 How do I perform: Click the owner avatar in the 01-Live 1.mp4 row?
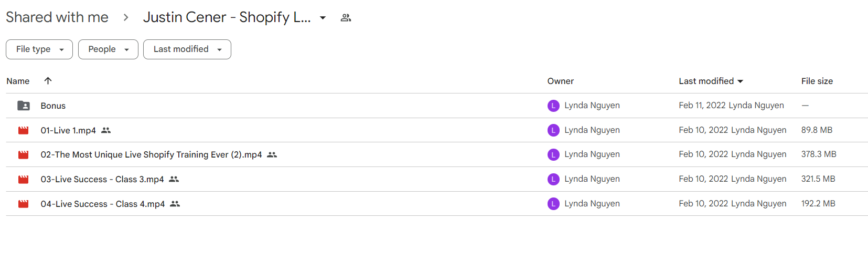pos(553,130)
